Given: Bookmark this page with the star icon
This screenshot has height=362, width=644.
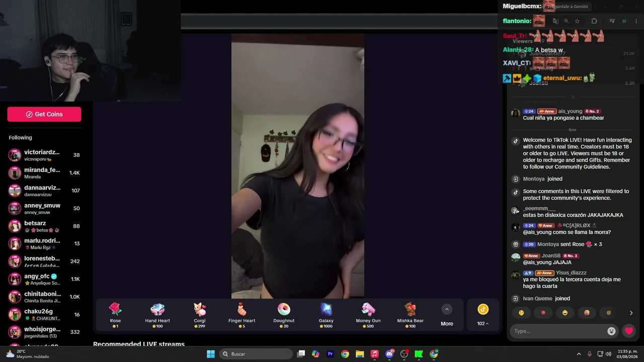Looking at the screenshot, I should point(577,21).
